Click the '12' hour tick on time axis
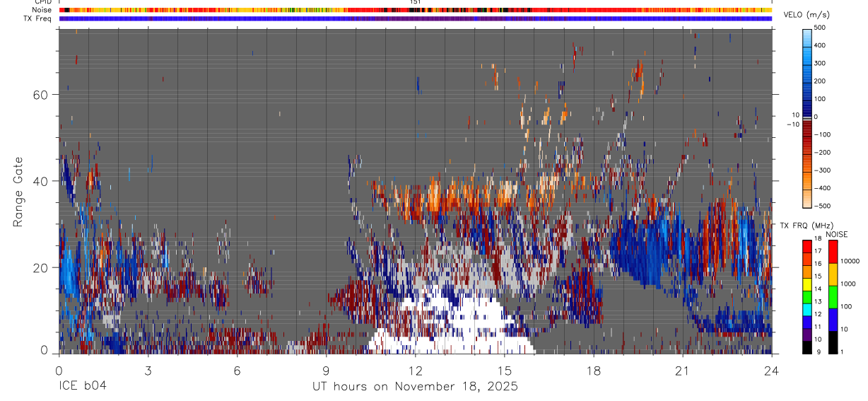Viewport: 868px width, 401px height. pyautogui.click(x=416, y=371)
